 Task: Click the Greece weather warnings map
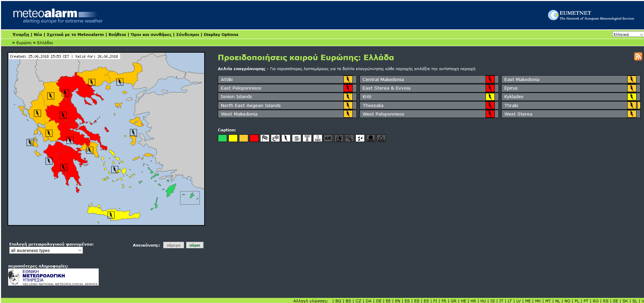coord(106,139)
